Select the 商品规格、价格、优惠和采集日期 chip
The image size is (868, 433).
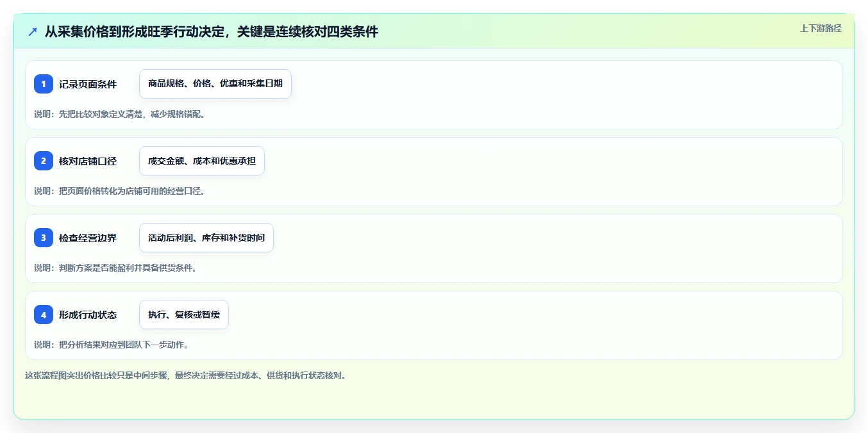click(215, 84)
